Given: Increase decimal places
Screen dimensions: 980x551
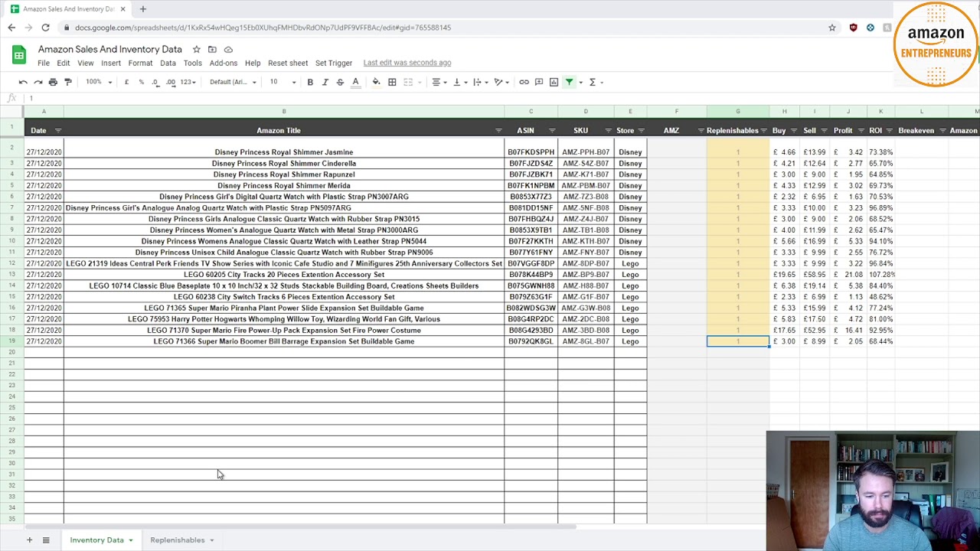Looking at the screenshot, I should pos(171,82).
